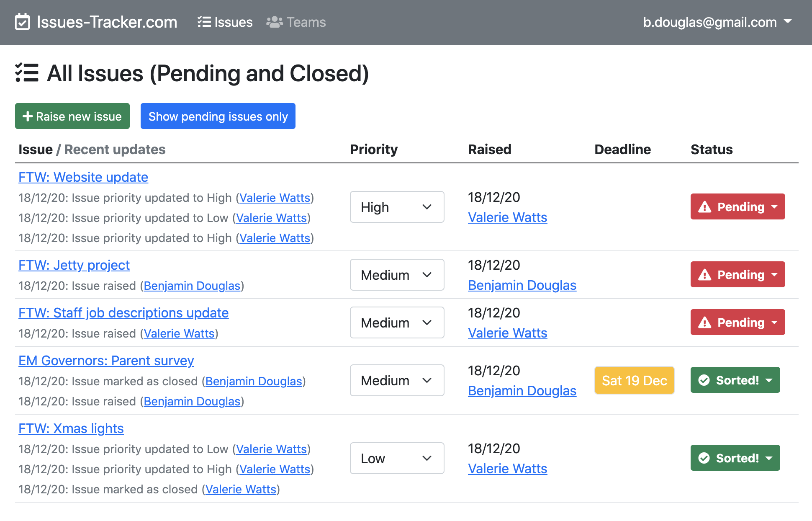Viewport: 812px width, 521px height.
Task: Open the priority dropdown for Website update
Action: coord(397,207)
